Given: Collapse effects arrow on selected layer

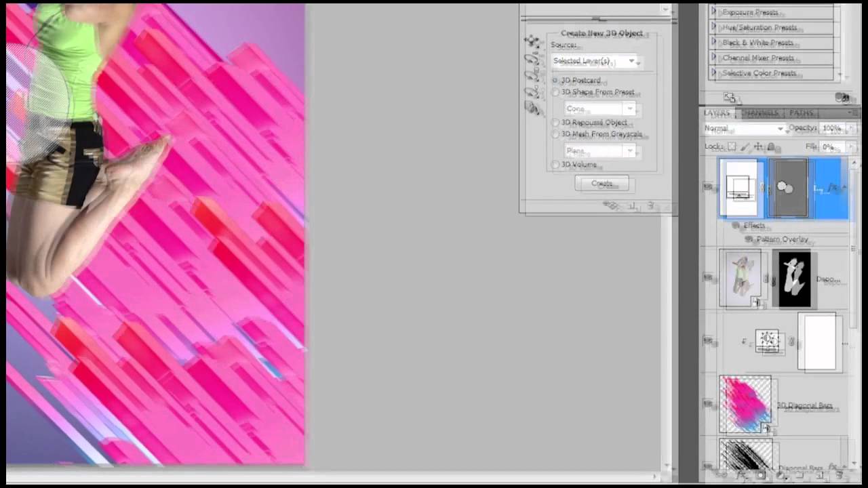Looking at the screenshot, I should [845, 188].
